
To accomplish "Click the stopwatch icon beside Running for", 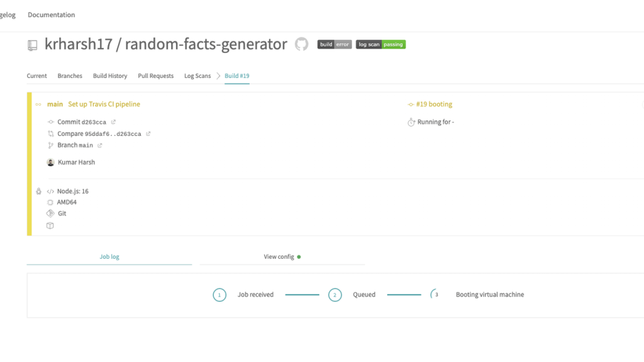I will pos(411,122).
